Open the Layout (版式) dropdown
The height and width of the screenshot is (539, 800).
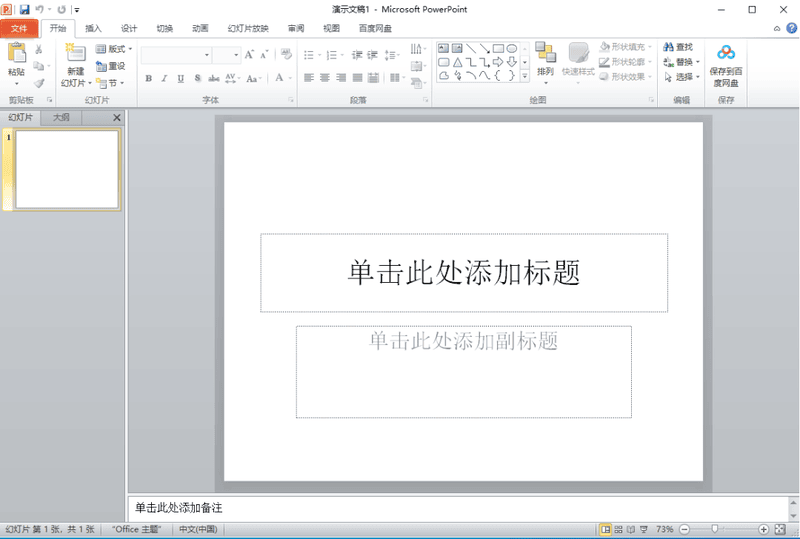click(x=114, y=49)
